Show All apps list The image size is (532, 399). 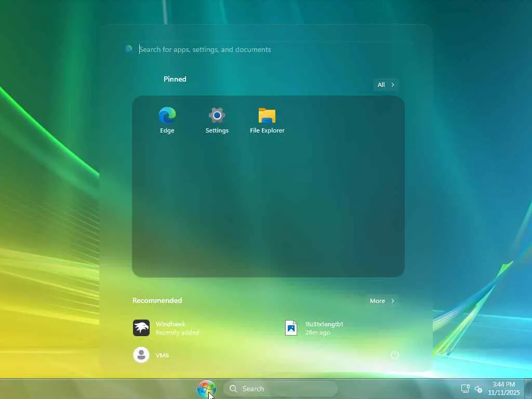(x=386, y=85)
